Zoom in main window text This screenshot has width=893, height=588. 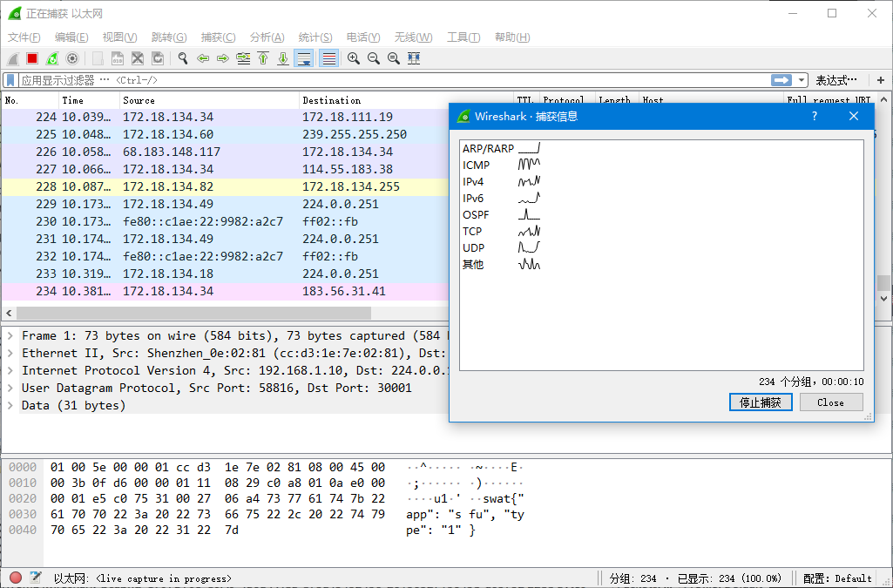pyautogui.click(x=354, y=58)
